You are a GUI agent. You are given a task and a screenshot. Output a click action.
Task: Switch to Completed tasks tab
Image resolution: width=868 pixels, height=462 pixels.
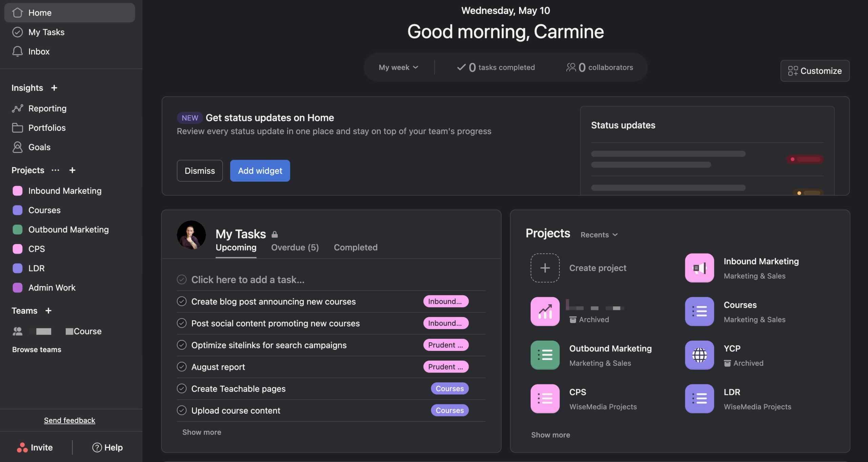pyautogui.click(x=356, y=247)
